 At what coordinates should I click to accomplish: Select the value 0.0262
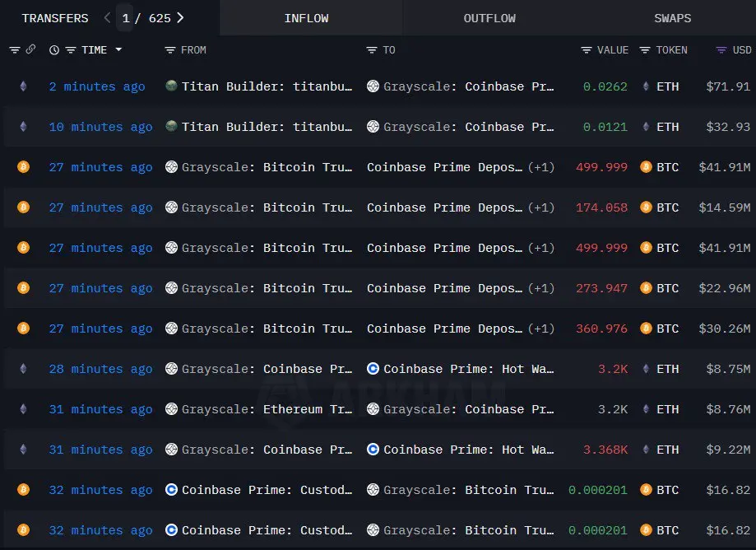(605, 86)
